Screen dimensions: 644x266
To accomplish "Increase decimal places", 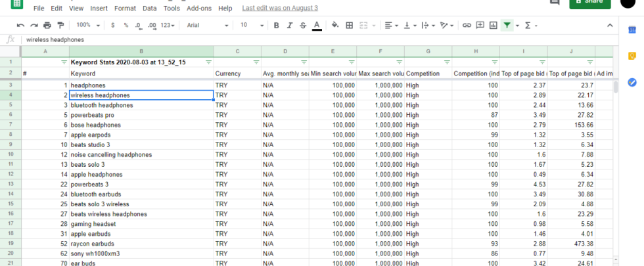I will click(x=152, y=26).
